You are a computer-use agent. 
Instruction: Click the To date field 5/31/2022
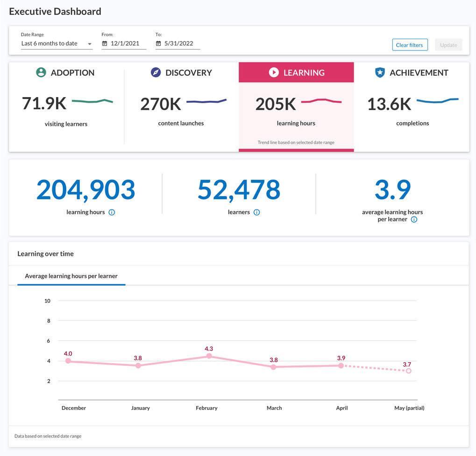(178, 43)
